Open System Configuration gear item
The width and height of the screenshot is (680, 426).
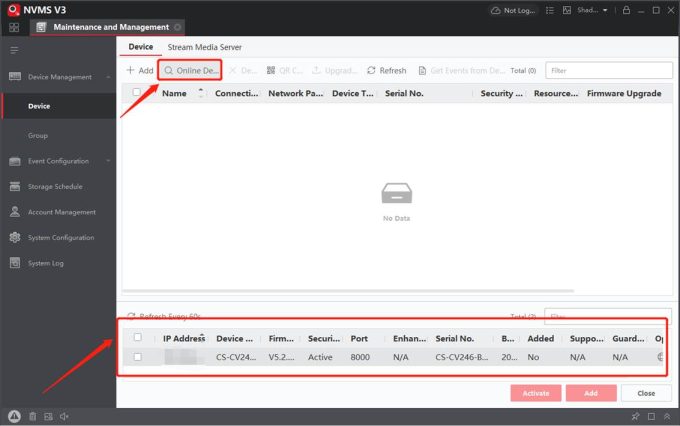[x=60, y=238]
